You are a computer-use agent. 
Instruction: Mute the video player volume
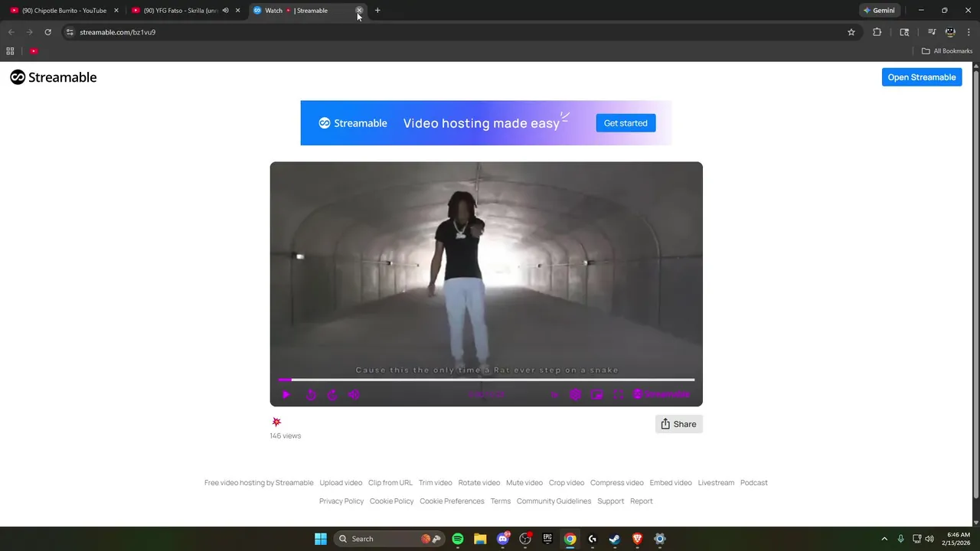(354, 395)
